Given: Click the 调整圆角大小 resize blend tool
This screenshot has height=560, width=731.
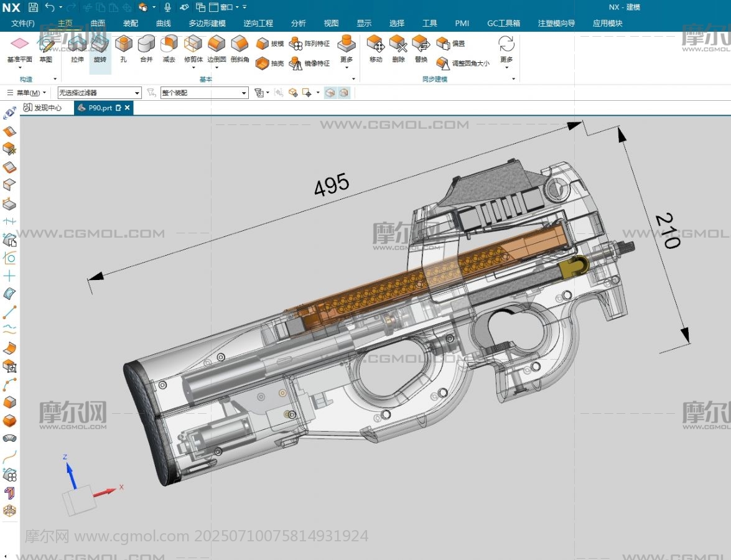Looking at the screenshot, I should (463, 63).
